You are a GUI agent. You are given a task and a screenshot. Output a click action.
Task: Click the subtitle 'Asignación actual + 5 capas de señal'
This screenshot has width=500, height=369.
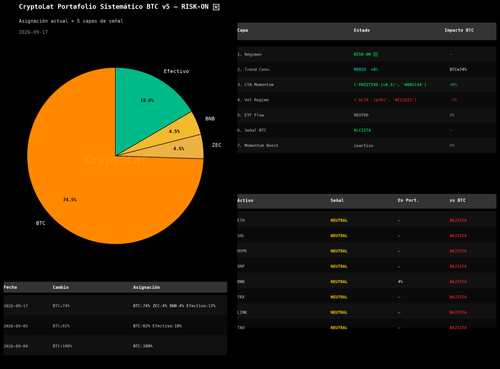click(71, 21)
